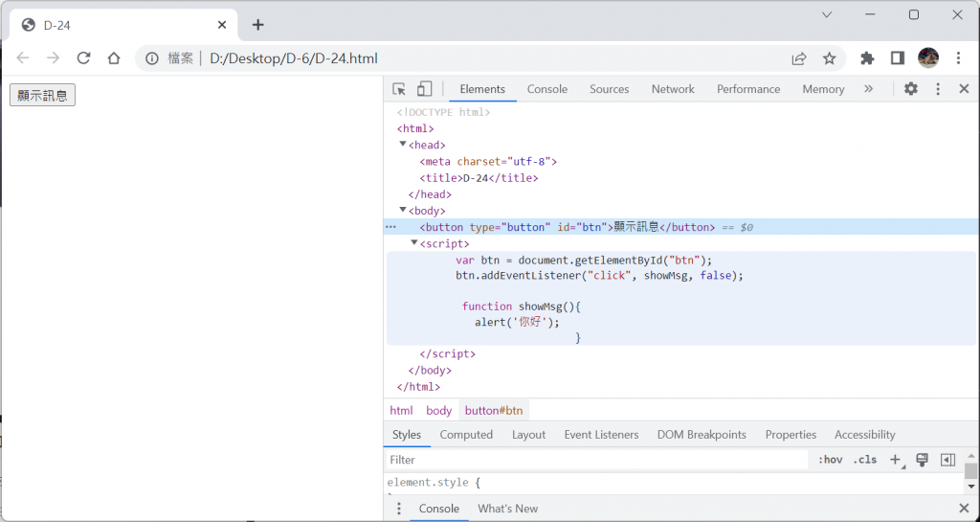Select body in the breadcrumb bar
The width and height of the screenshot is (980, 522).
(x=438, y=411)
